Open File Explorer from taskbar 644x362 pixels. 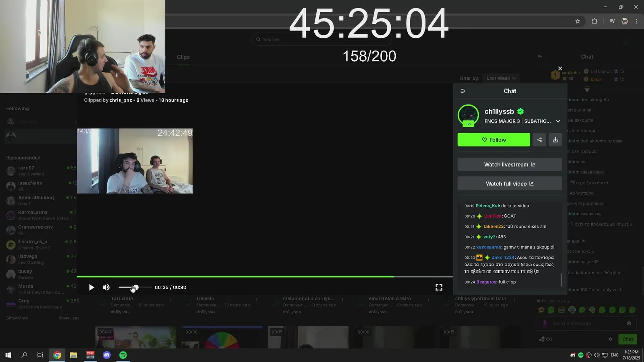pyautogui.click(x=73, y=355)
